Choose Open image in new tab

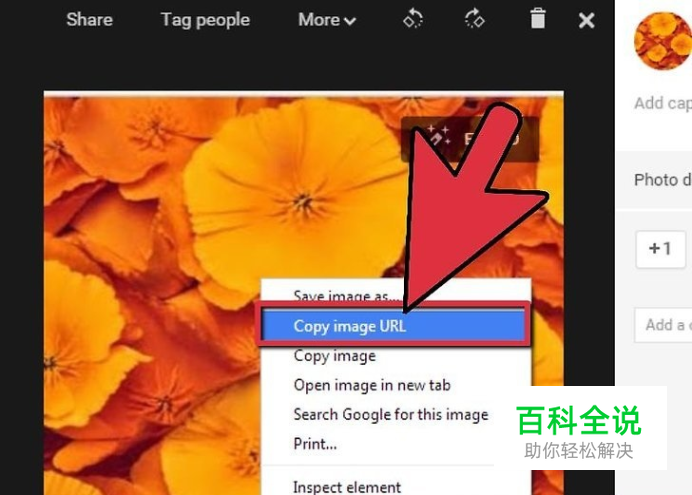pyautogui.click(x=372, y=385)
